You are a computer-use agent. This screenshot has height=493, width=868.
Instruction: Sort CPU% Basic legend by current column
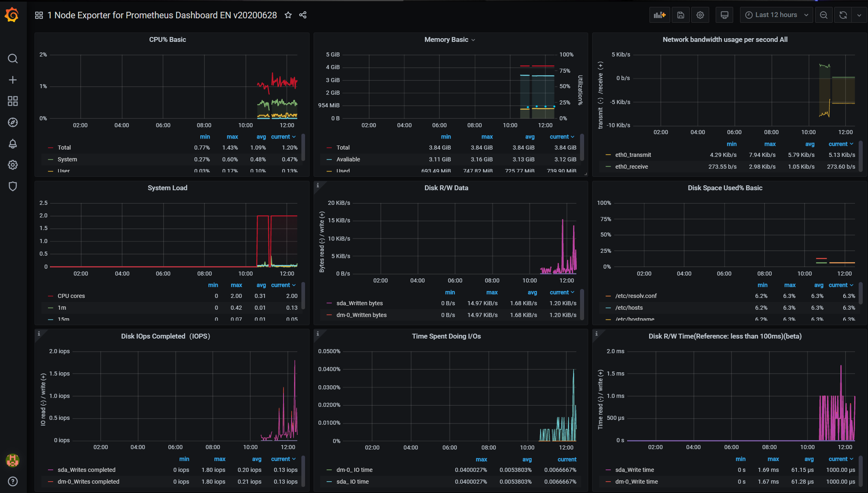tap(281, 137)
